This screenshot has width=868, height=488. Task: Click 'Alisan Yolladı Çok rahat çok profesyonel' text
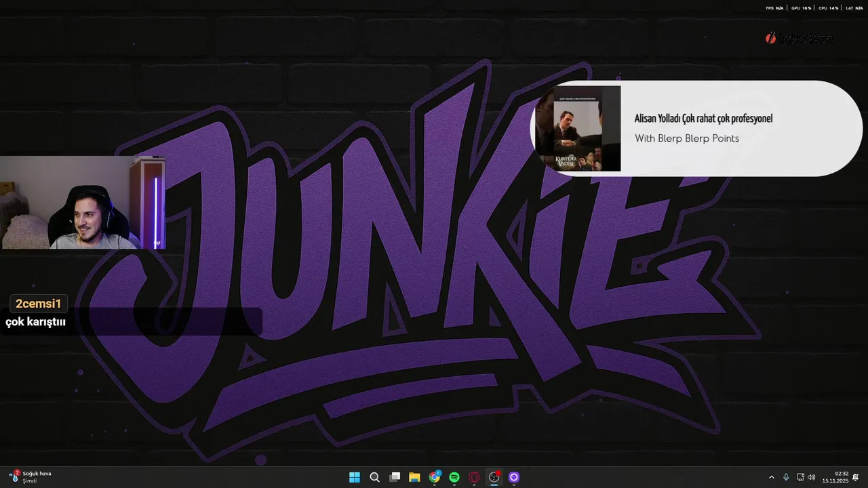click(x=703, y=119)
